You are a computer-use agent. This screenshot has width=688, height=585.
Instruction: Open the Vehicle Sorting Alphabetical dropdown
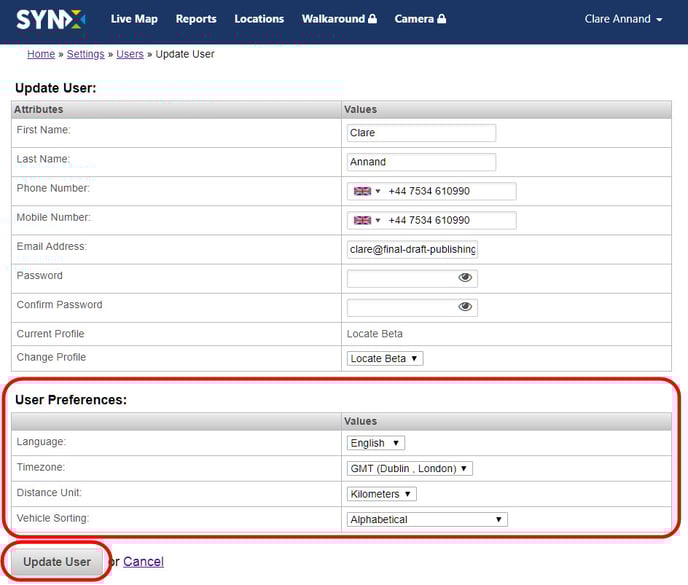[427, 519]
